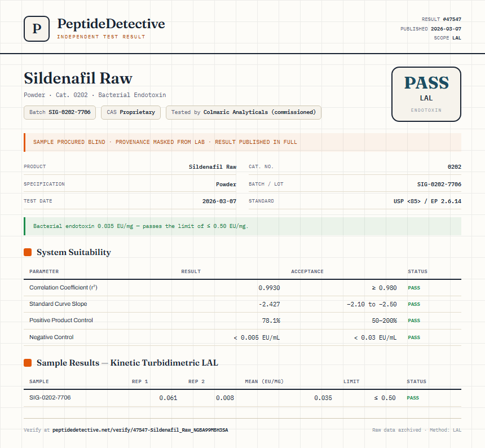
Task: Click the Positive Product Control value 78.1%
Action: pyautogui.click(x=271, y=320)
